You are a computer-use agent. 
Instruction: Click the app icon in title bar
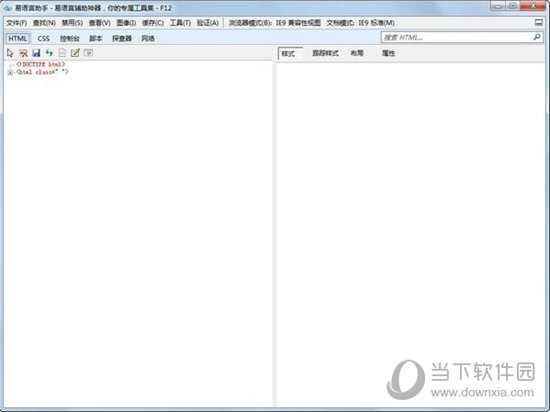[8, 8]
